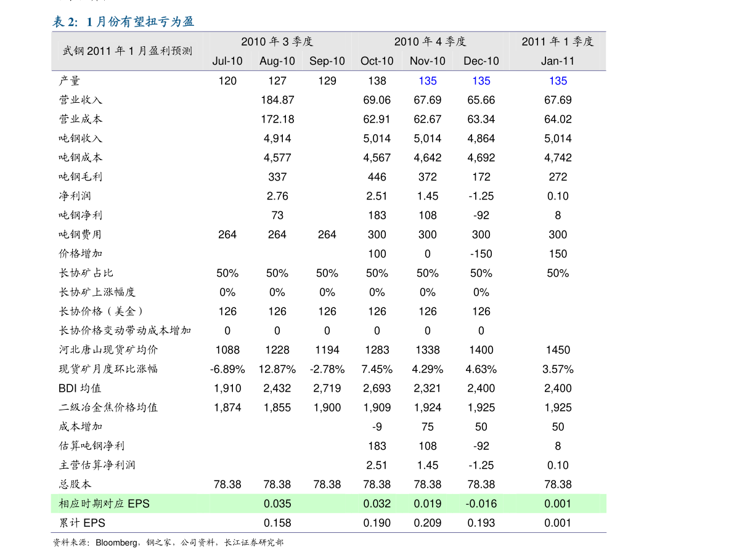This screenshot has height=560, width=734.
Task: Select the 产量 row label
Action: tap(69, 81)
